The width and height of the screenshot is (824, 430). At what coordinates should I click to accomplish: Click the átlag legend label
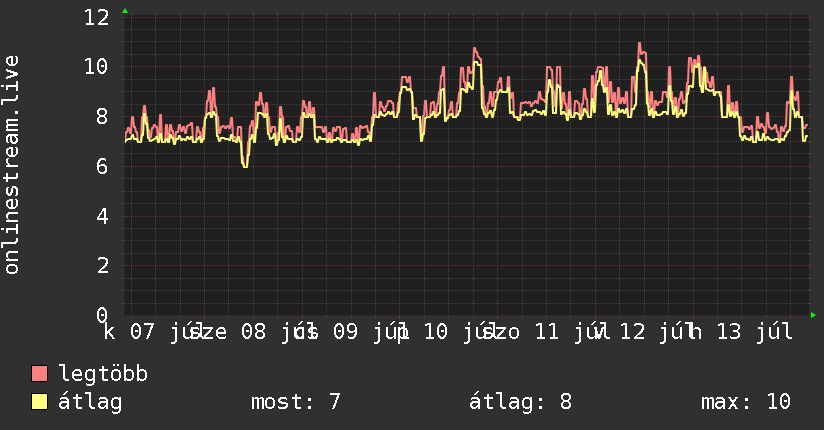[90, 402]
